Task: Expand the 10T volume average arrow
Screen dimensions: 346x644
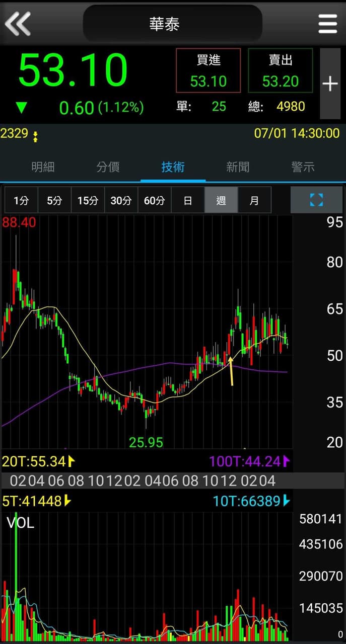Action: (x=287, y=501)
